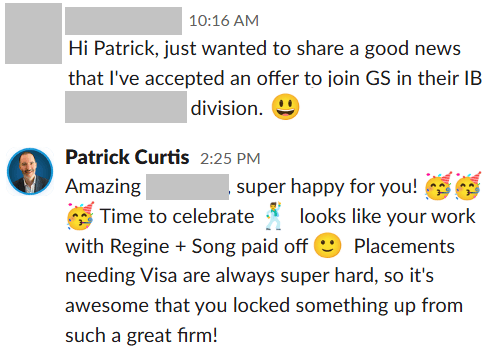Viewport: 490px width, 364px height.
Task: Open Patrick Curtis's profile photo
Action: point(30,171)
